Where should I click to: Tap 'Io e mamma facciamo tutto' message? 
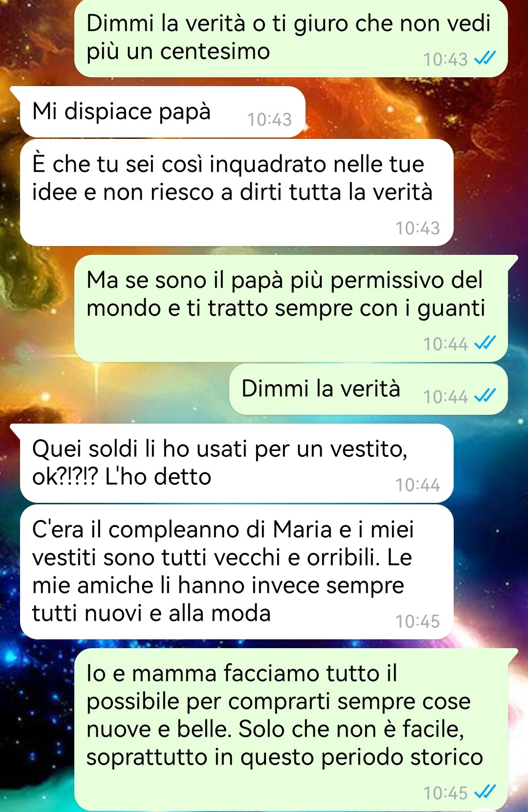(x=291, y=730)
